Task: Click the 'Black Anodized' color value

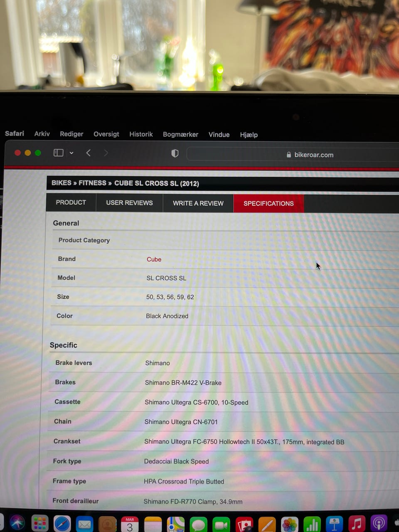Action: 167,316
